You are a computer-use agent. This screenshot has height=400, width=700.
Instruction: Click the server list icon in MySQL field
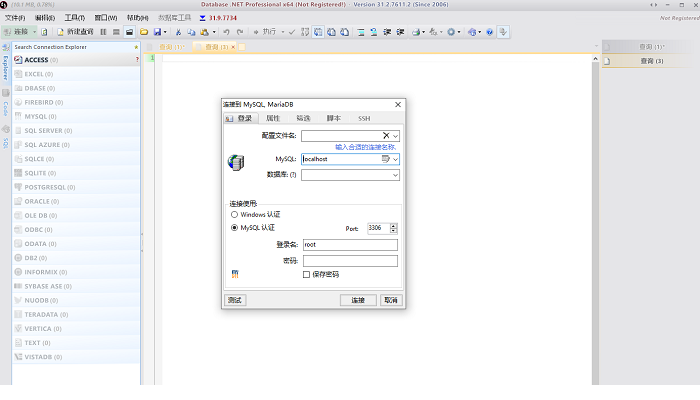(x=386, y=159)
